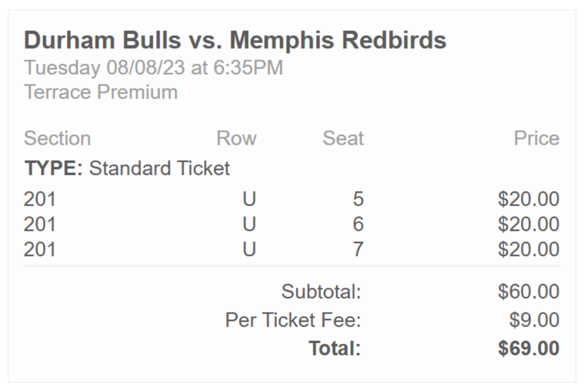Select the game date Tuesday 08/08/23 text
Screen dimensions: 588x392
pos(104,68)
